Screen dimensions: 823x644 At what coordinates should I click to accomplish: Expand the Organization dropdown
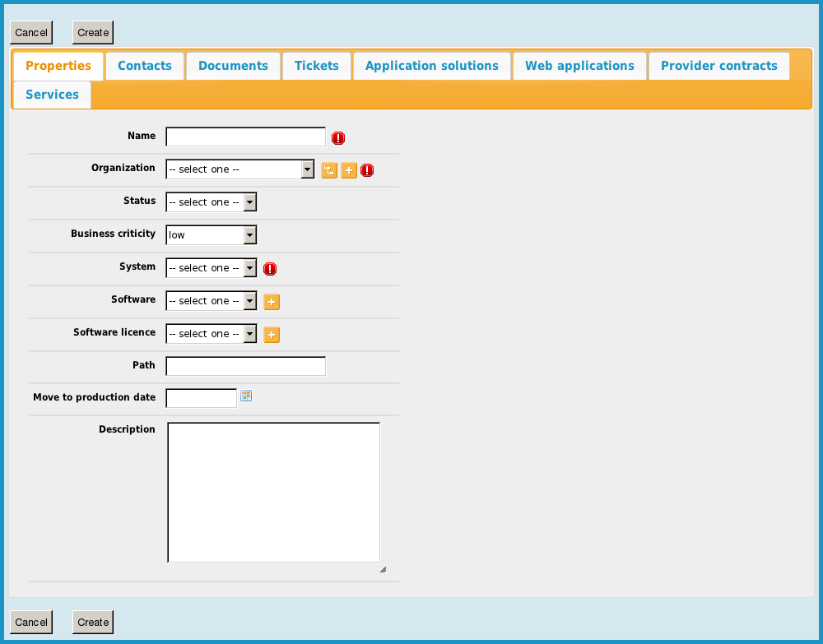[x=239, y=169]
